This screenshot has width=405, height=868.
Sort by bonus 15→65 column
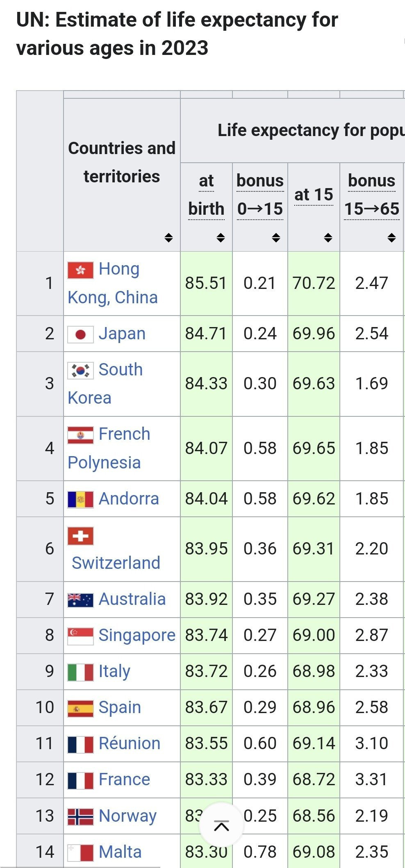pos(391,238)
